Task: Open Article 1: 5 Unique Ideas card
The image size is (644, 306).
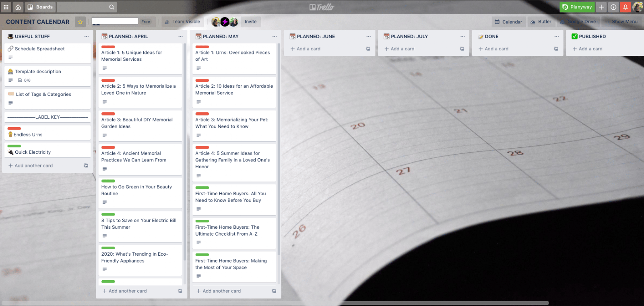Action: [140, 59]
